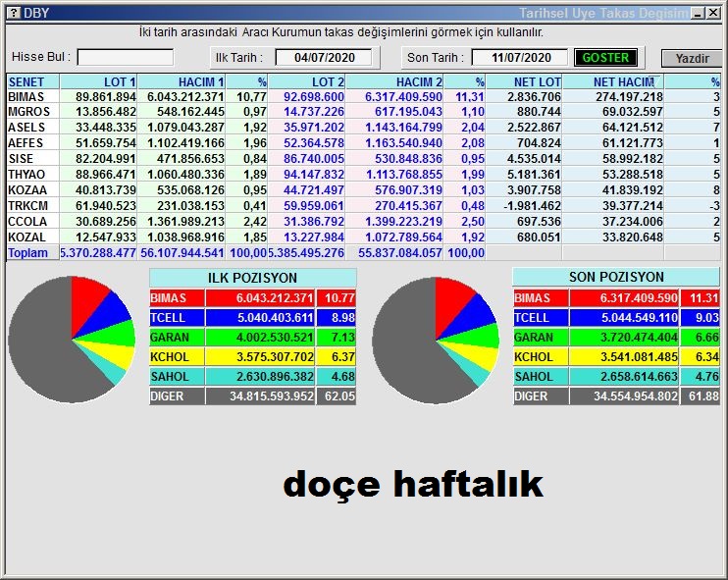Click ILK POZISYON TCELL value 5.040.403.611
728x580 pixels.
pyautogui.click(x=276, y=318)
